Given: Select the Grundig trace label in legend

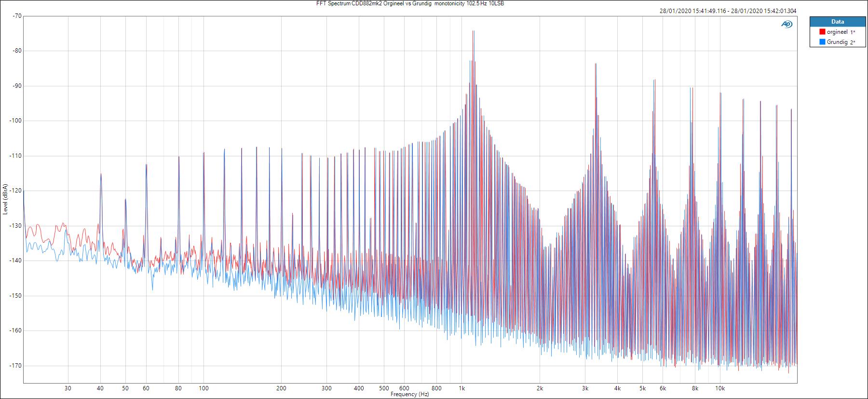Looking at the screenshot, I should [837, 42].
